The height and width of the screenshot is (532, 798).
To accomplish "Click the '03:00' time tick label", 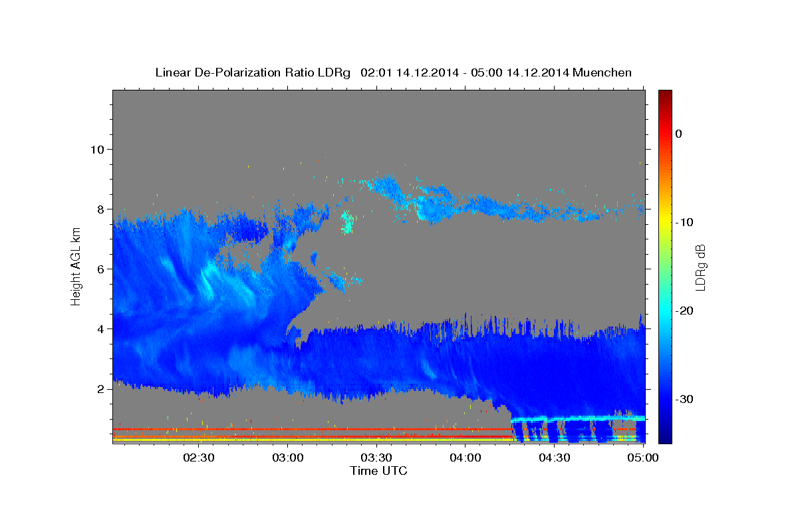I will point(288,458).
